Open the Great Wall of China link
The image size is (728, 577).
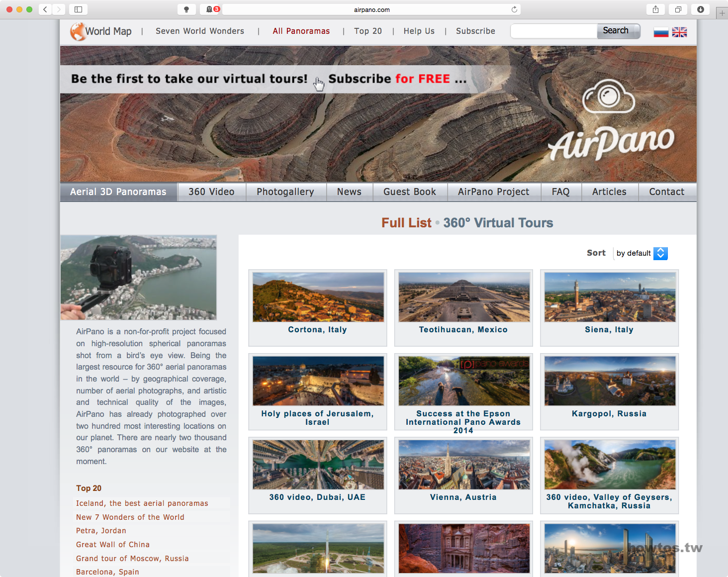point(113,545)
